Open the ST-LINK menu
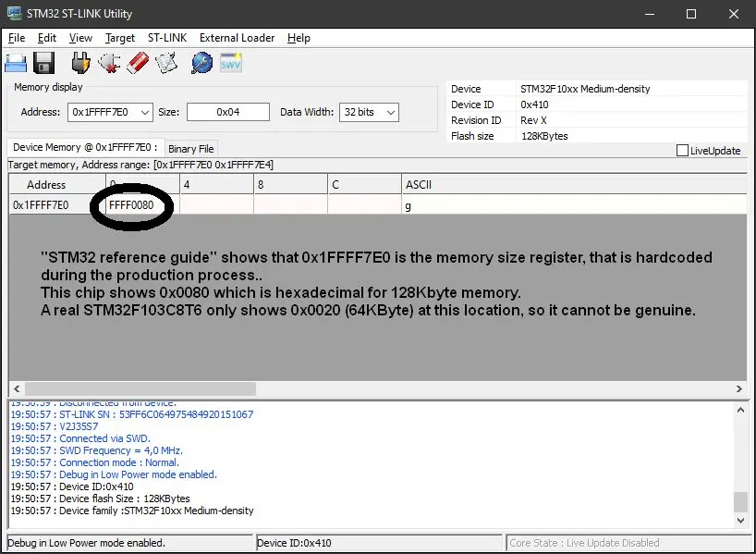Screen dimensions: 756x554 [167, 38]
